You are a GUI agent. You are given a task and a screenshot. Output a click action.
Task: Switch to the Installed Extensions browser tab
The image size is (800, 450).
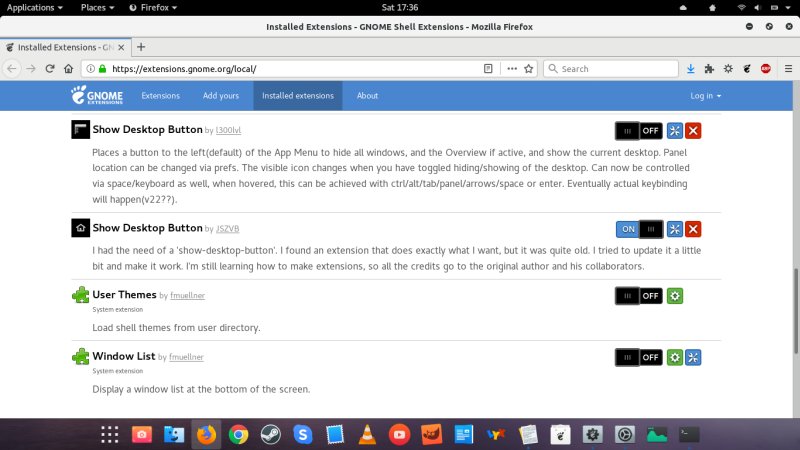coord(65,47)
